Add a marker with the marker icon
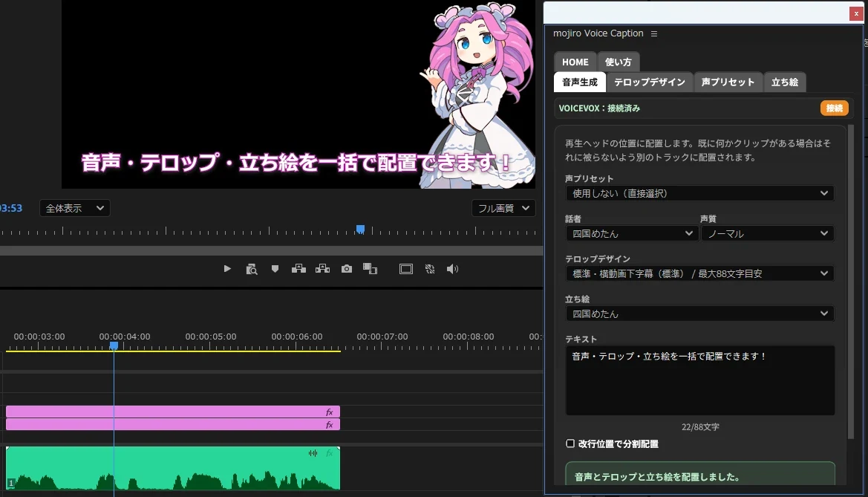868x497 pixels. pos(275,269)
